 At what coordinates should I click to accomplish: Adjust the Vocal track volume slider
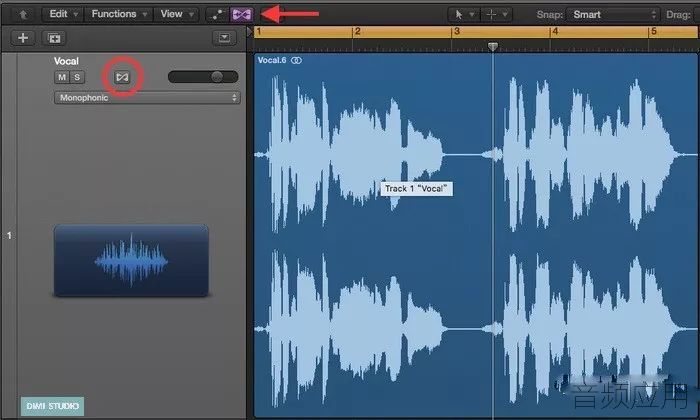click(x=203, y=77)
